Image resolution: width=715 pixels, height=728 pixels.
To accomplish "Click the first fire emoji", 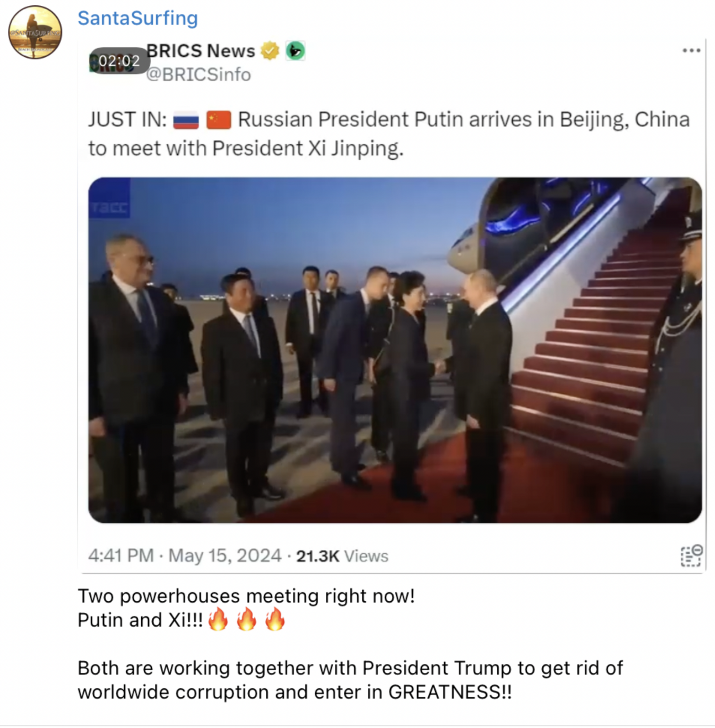I will [x=218, y=620].
